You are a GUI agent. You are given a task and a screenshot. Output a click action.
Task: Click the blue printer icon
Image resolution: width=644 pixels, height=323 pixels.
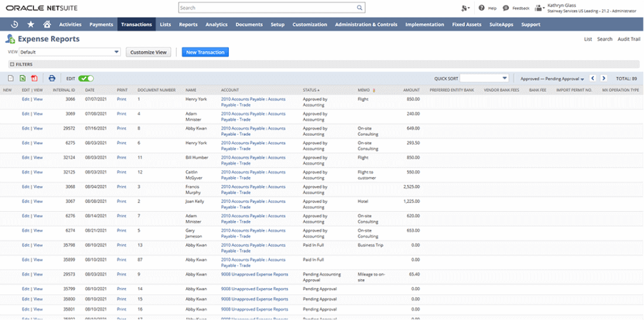pos(52,78)
